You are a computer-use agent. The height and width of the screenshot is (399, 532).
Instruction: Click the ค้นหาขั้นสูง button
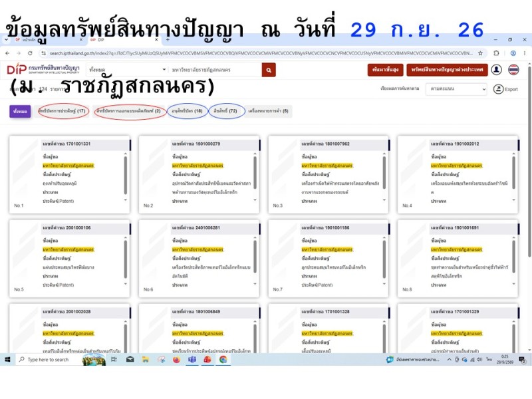point(385,70)
